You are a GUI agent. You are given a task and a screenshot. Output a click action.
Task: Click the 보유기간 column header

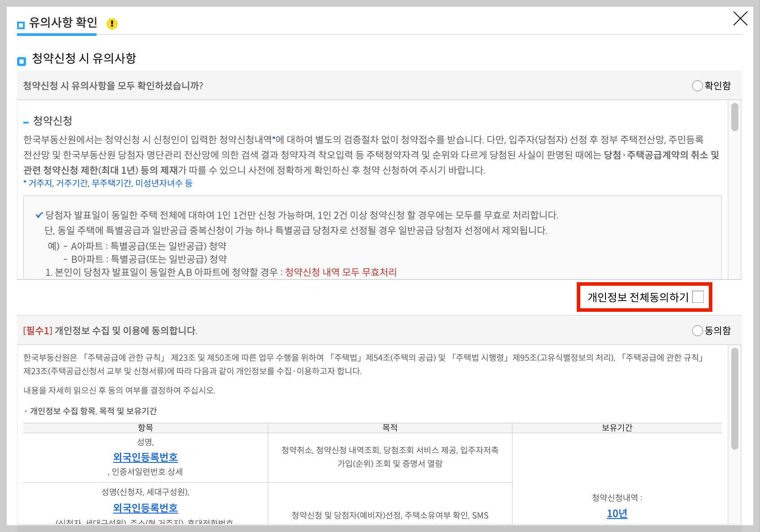pos(617,428)
